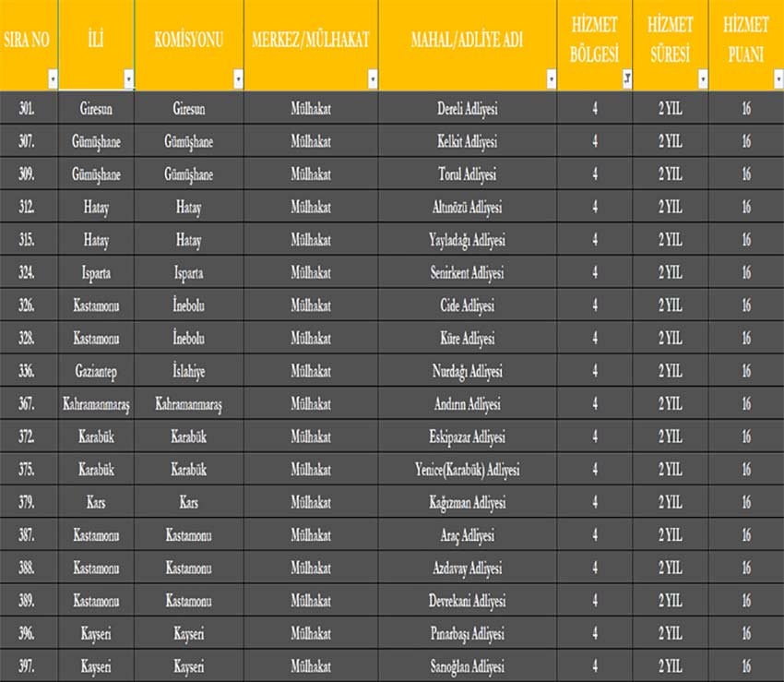This screenshot has width=784, height=682.
Task: Select the Kelkit Adliyesi cell
Action: pos(468,141)
